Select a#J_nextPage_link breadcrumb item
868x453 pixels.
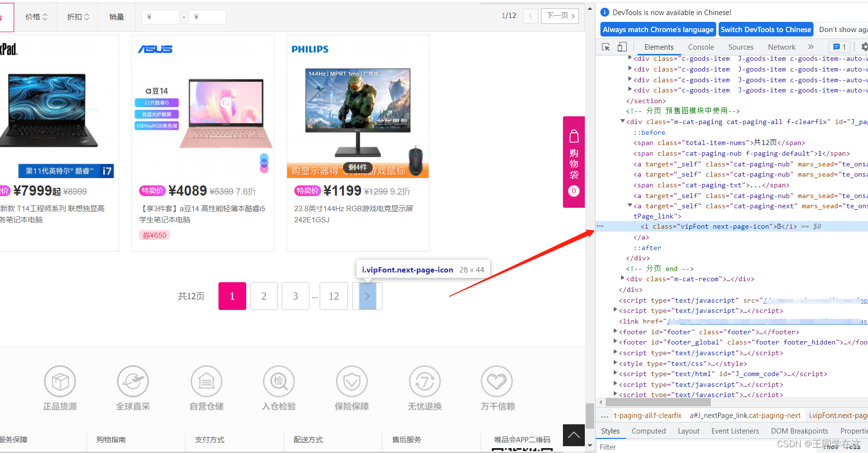(x=745, y=416)
